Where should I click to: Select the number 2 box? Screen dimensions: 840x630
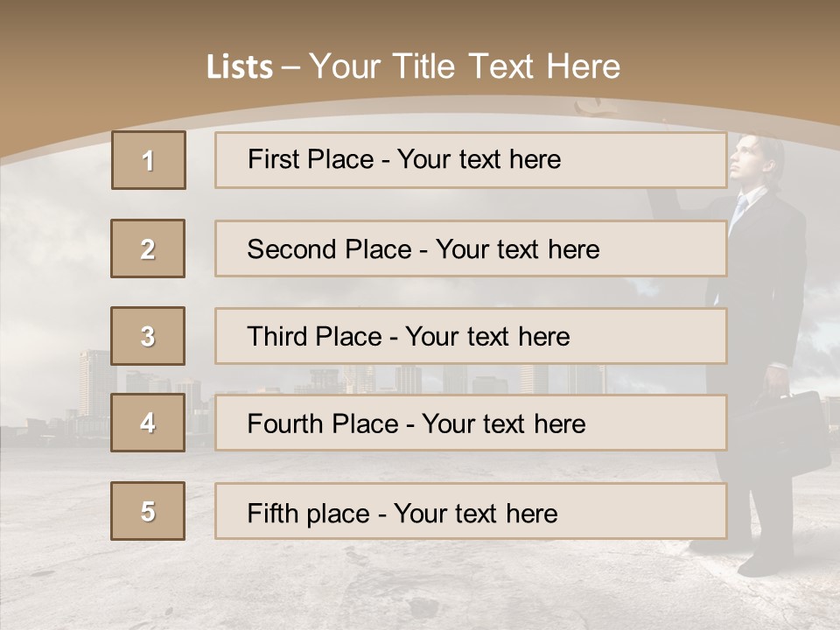point(148,248)
